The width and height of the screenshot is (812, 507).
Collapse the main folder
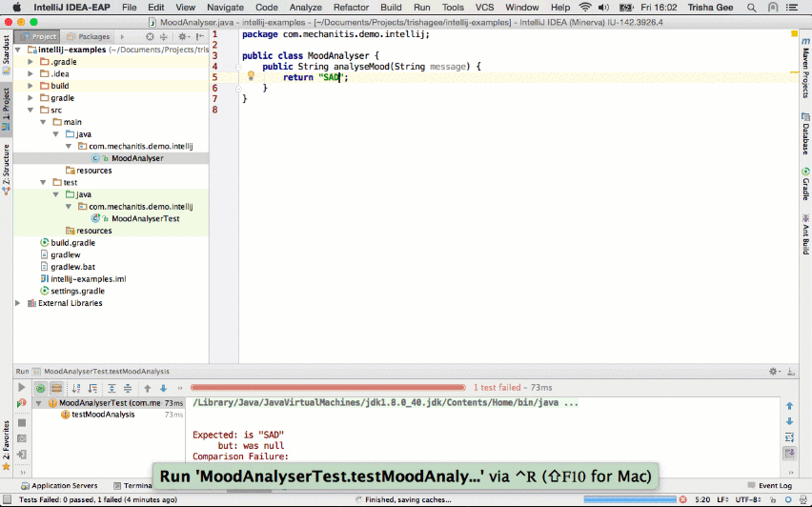point(43,122)
